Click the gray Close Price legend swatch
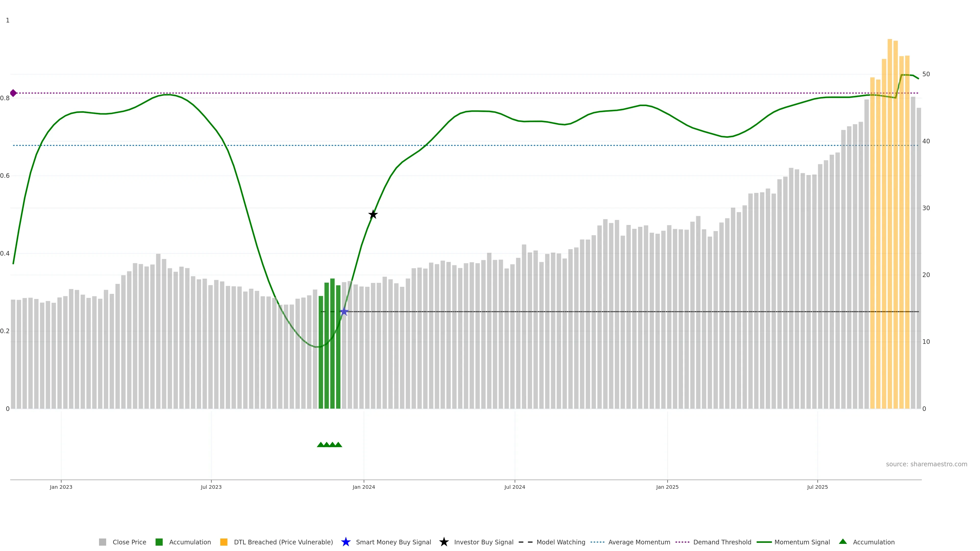980x551 pixels. coord(102,542)
